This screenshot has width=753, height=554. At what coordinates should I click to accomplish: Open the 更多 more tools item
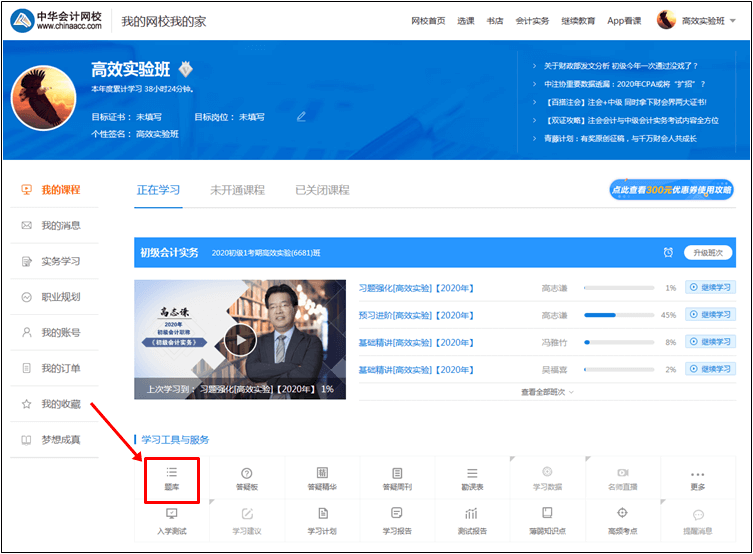(x=697, y=479)
